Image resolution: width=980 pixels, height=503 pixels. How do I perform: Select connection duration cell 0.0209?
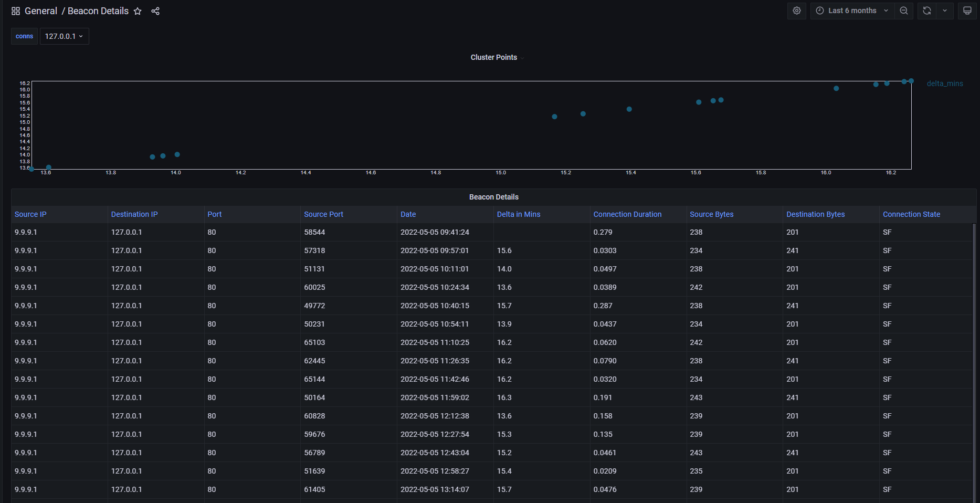(638, 471)
